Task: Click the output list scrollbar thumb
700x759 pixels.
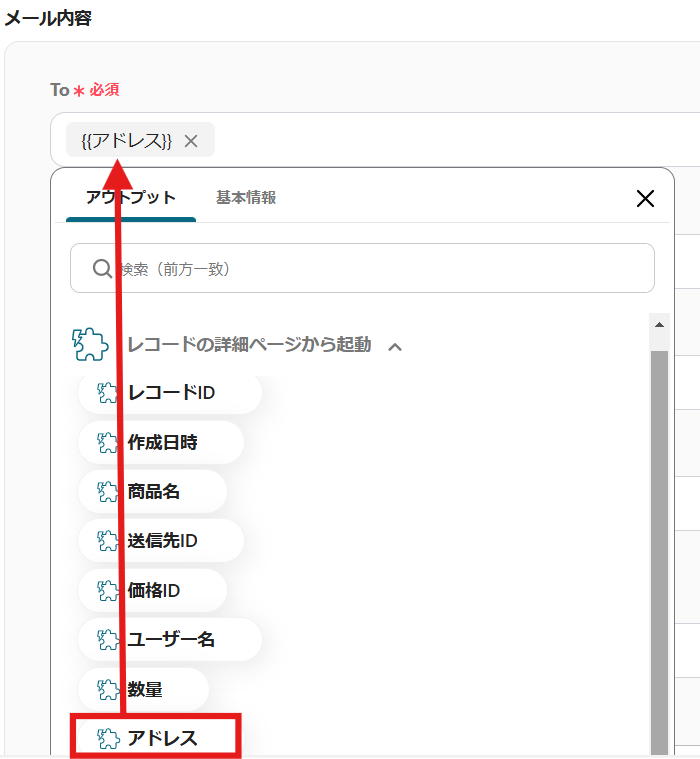Action: (659, 552)
